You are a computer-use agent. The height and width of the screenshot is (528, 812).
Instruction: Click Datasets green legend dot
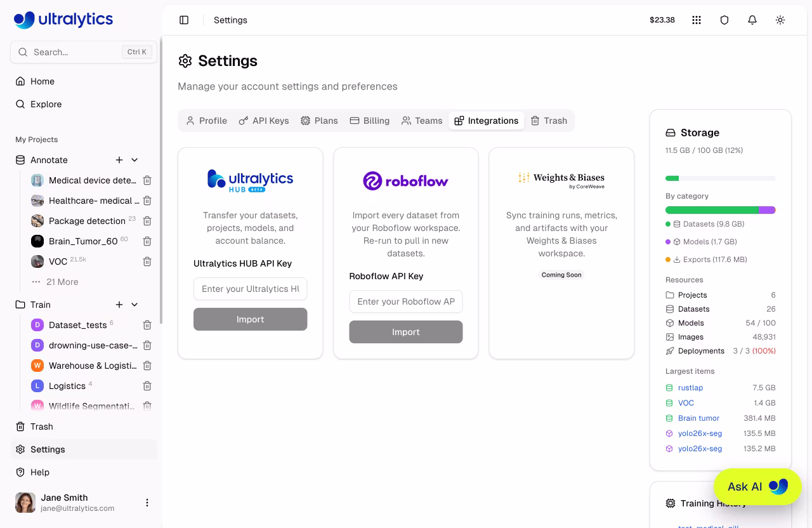point(668,224)
